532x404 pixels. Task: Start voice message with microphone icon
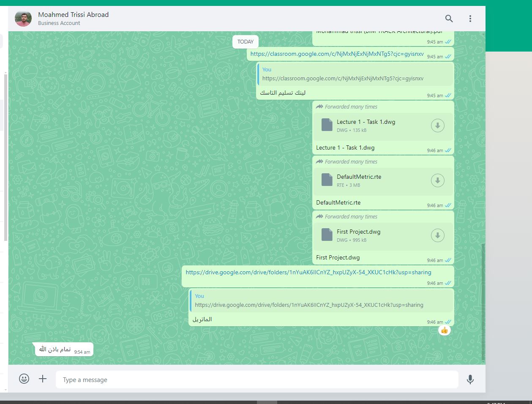click(x=470, y=379)
